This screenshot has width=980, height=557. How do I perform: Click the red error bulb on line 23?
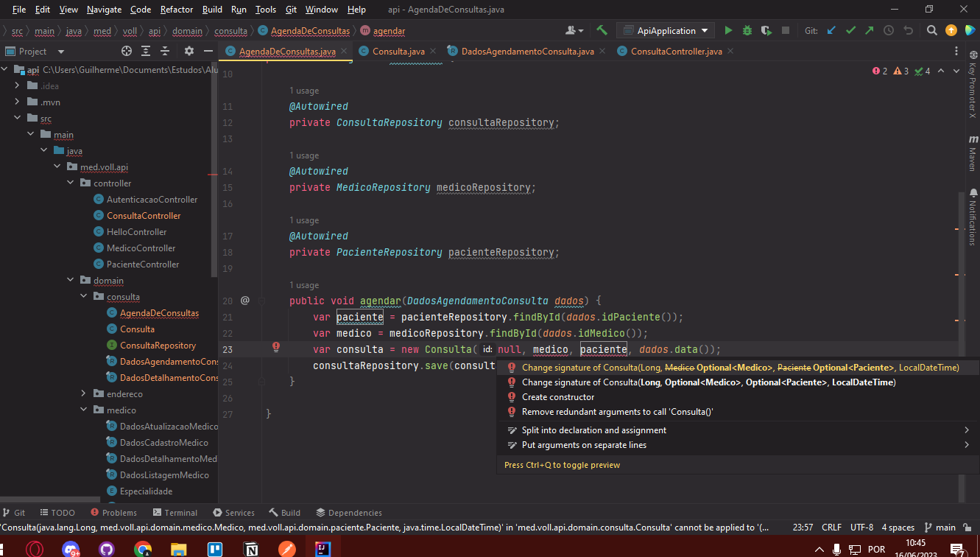tap(276, 346)
